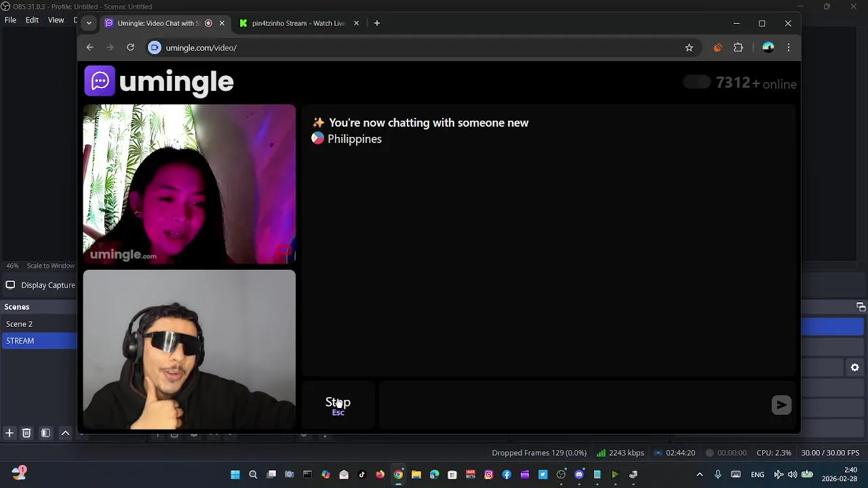Open Microsoft Edge from the taskbar
Viewport: 868px width, 488px height.
tap(434, 474)
